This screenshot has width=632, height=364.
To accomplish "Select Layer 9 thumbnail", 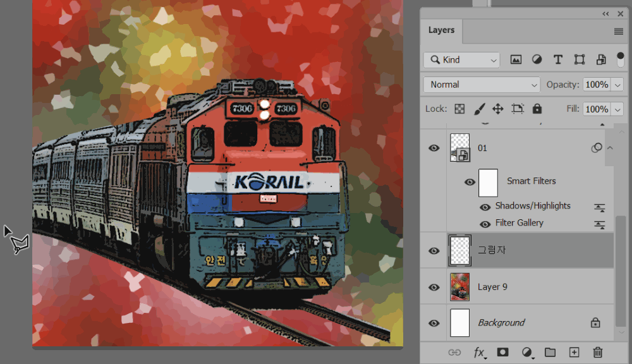I will [460, 287].
